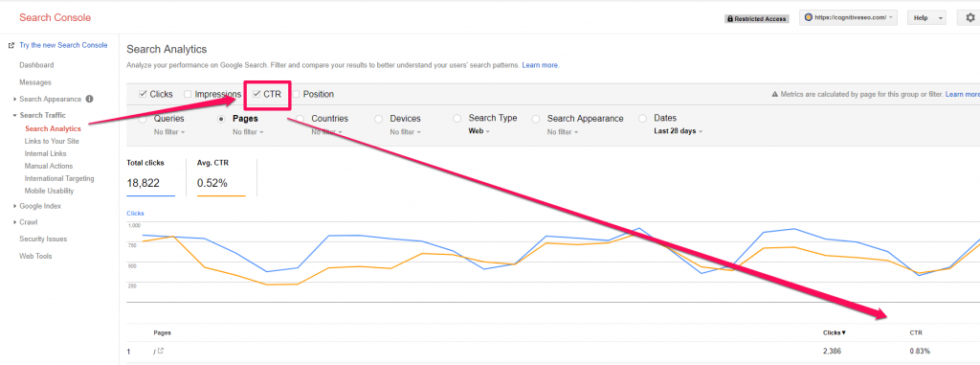Click the Total clicks 18,822 card

click(150, 177)
